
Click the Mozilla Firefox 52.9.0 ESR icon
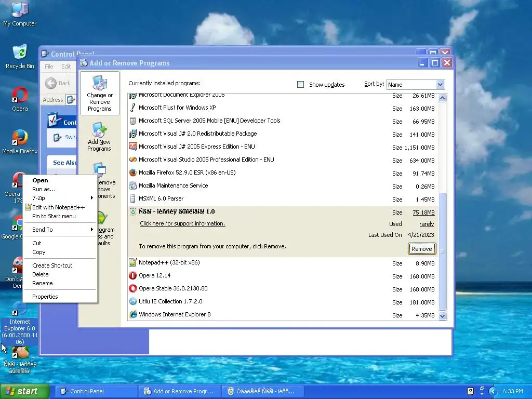tap(132, 172)
